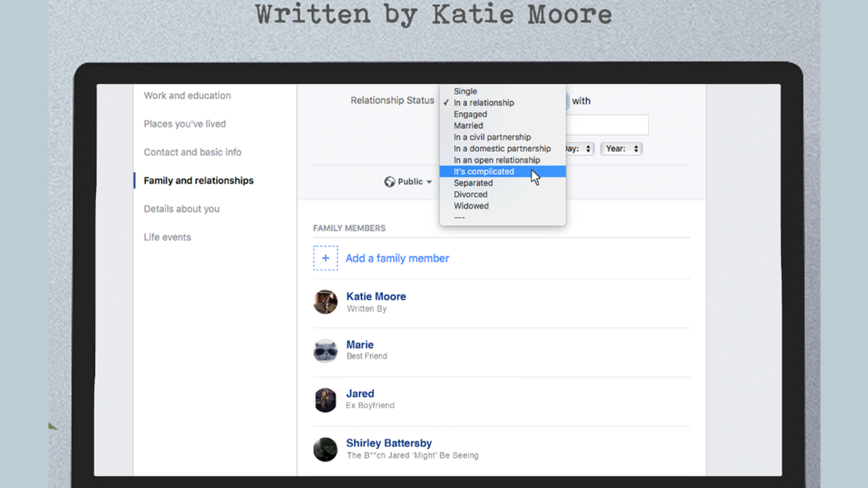Screen dimensions: 868x488
Task: Open Contact and basic info section
Action: click(193, 153)
